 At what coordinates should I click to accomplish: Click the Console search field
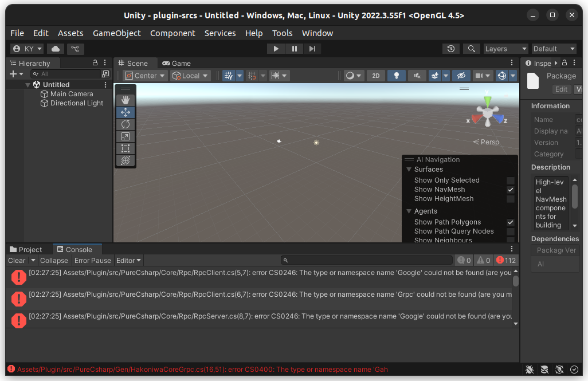pyautogui.click(x=367, y=260)
